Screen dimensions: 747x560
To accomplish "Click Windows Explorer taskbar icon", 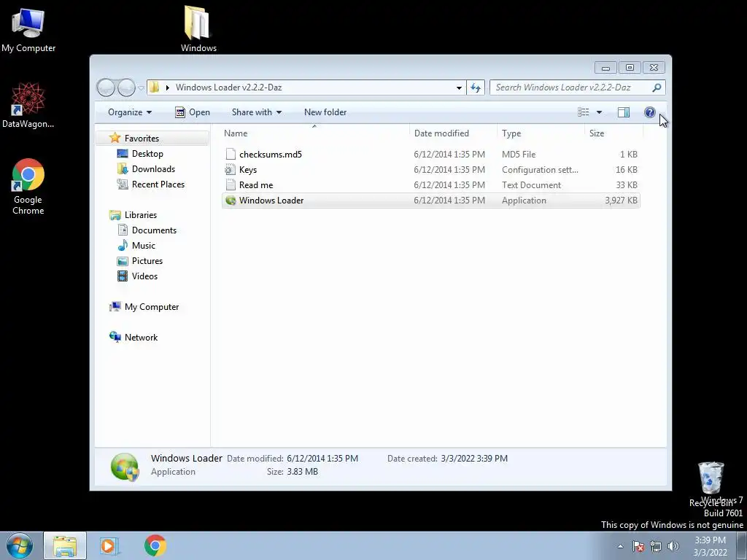I will (x=65, y=545).
